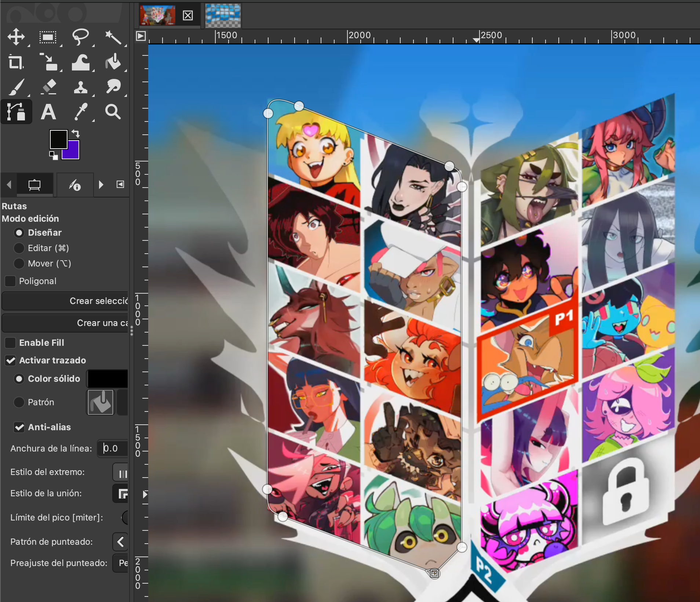Select the Crop tool
Image resolution: width=700 pixels, height=602 pixels.
[x=16, y=62]
